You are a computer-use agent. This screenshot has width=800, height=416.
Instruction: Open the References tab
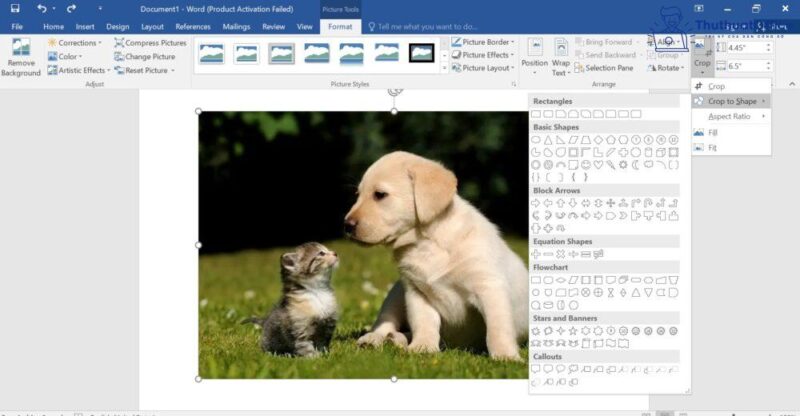[x=193, y=27]
